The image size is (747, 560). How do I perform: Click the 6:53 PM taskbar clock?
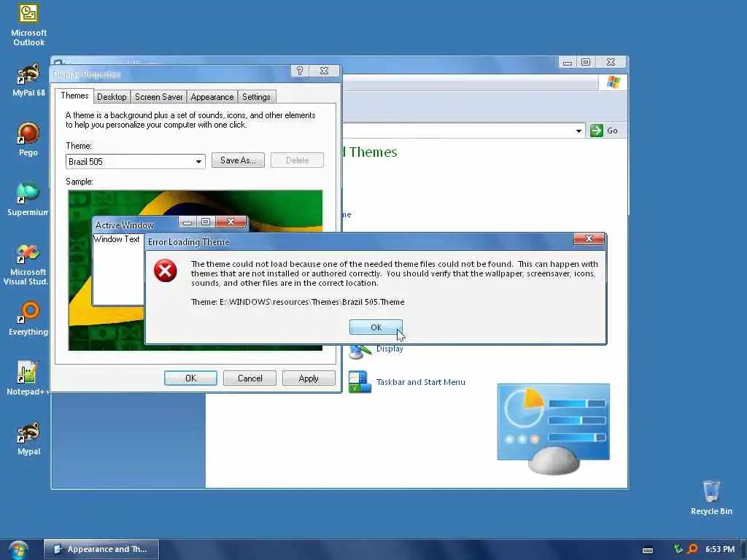pos(720,549)
